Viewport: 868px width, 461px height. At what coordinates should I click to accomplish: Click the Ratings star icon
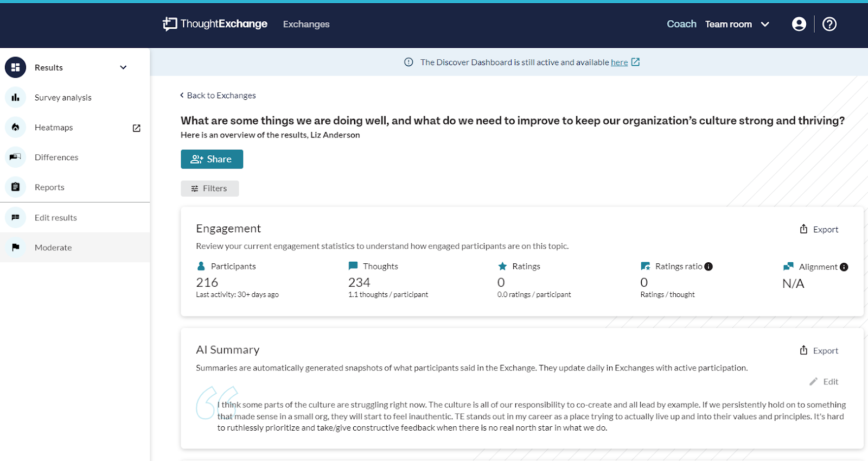502,266
